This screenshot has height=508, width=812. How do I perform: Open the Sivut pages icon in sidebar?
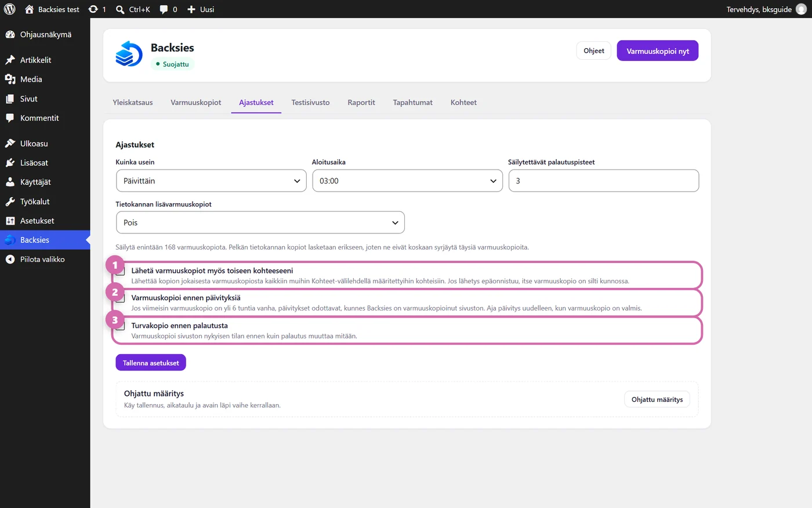point(10,99)
